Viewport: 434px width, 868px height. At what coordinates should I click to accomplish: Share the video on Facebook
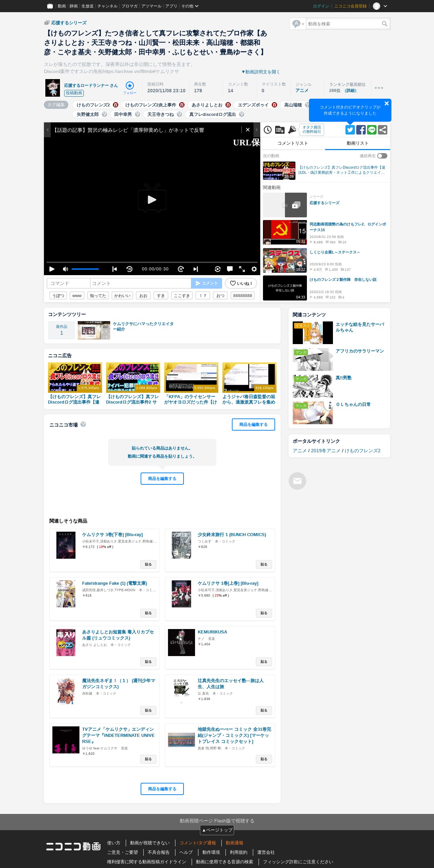click(361, 130)
